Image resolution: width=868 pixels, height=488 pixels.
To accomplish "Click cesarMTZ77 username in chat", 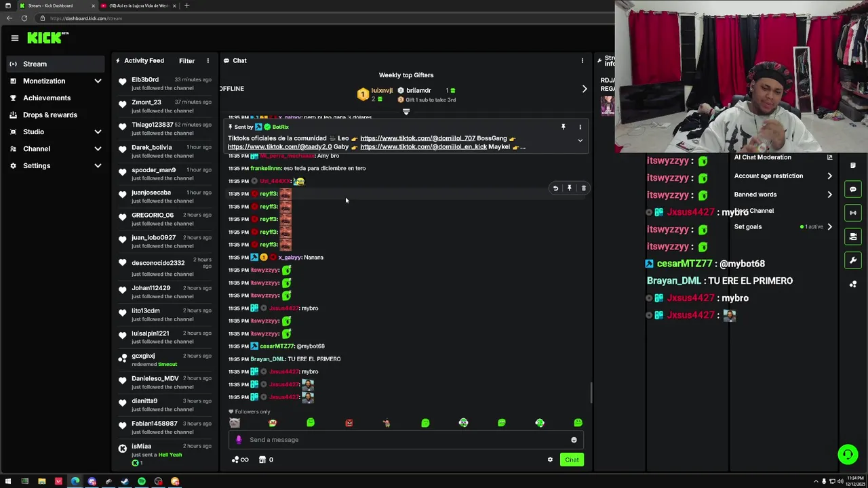I will point(277,346).
